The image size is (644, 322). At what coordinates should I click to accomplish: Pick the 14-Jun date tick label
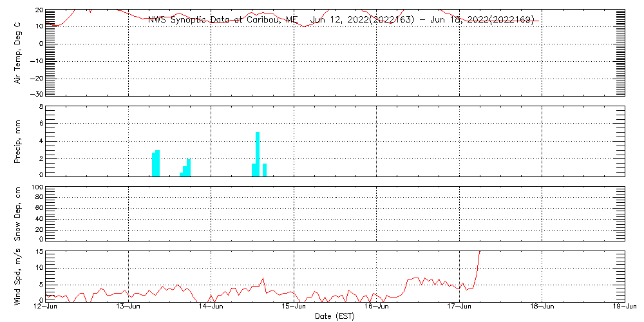tap(211, 307)
